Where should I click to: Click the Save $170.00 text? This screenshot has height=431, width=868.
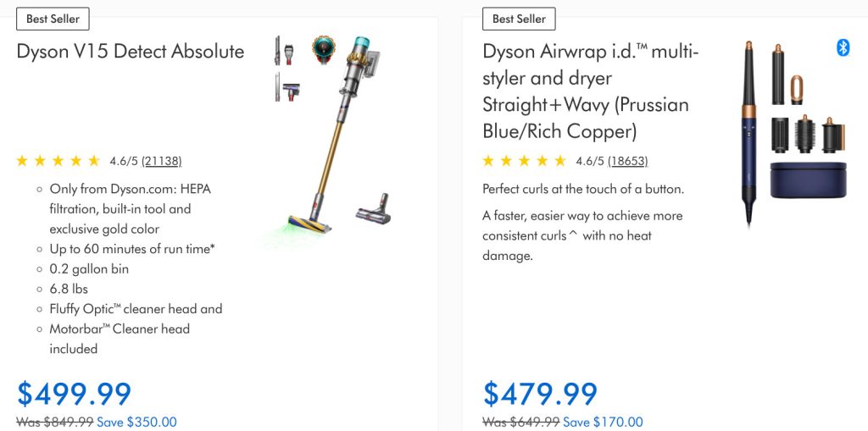point(603,422)
